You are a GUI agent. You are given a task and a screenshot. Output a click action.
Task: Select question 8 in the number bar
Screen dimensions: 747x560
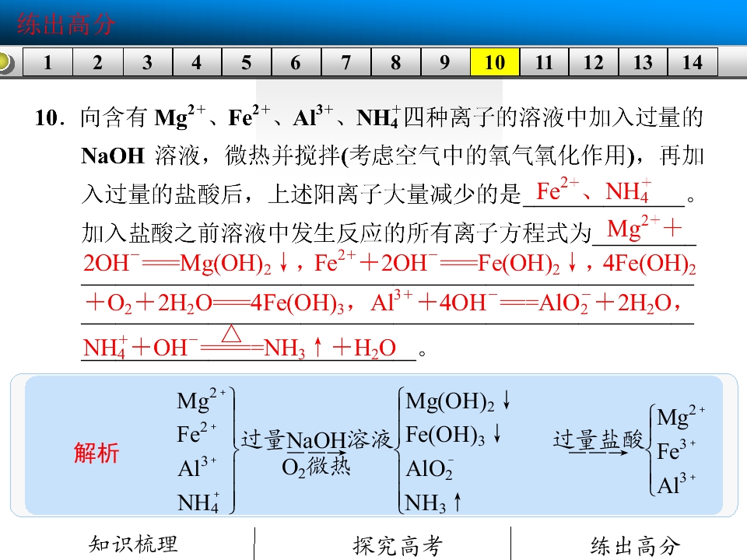[x=396, y=62]
